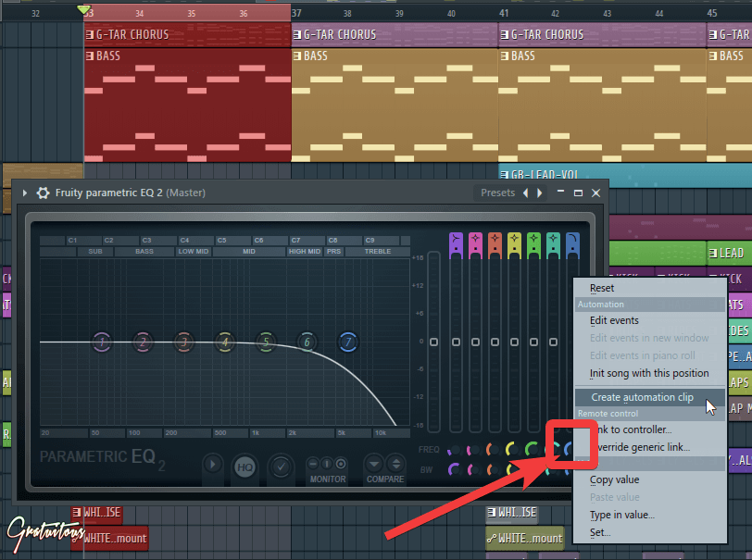
Task: Go to previous preset with left arrow
Action: (526, 193)
